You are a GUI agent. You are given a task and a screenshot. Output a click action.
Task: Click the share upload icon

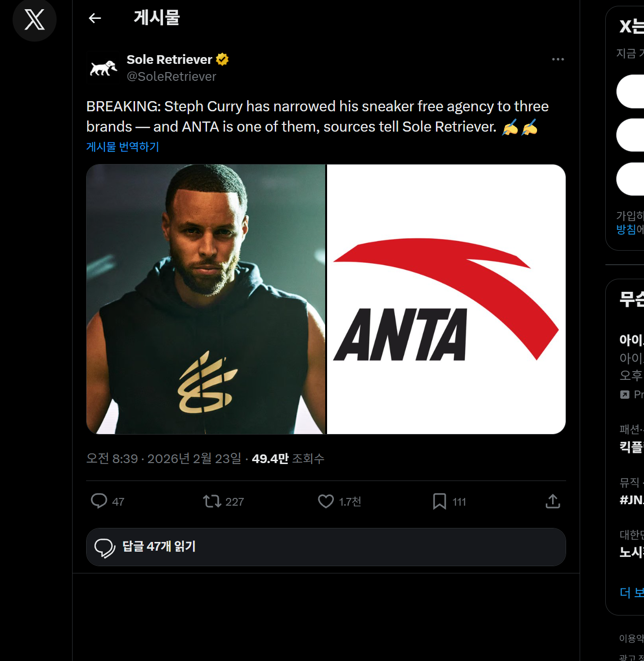click(x=553, y=501)
